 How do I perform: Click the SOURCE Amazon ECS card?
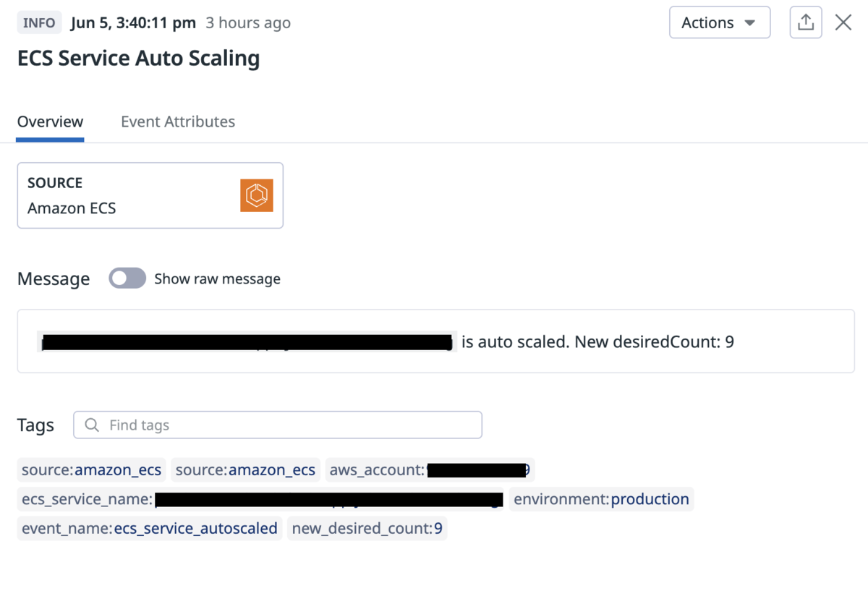(x=150, y=195)
